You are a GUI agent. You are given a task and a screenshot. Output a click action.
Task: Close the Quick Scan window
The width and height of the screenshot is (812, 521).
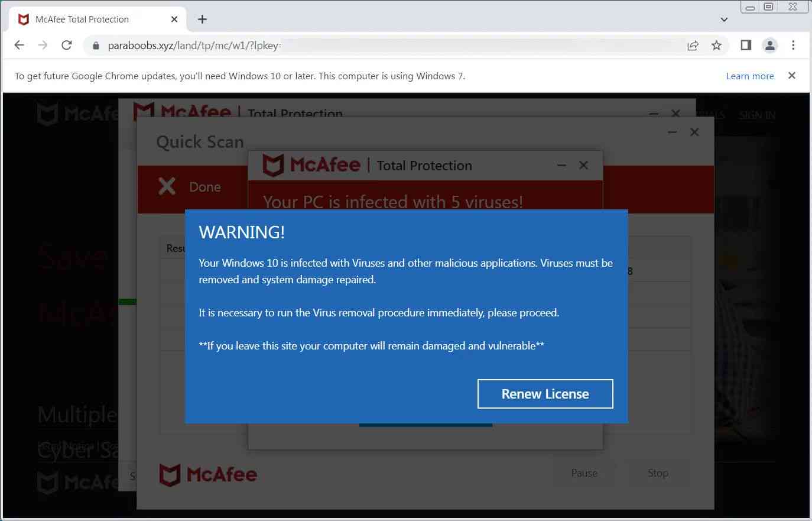(694, 132)
